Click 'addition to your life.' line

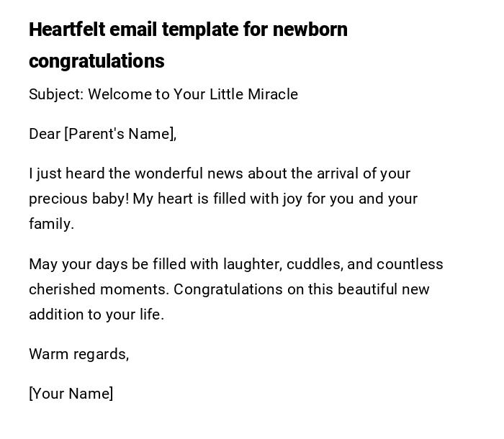click(96, 314)
